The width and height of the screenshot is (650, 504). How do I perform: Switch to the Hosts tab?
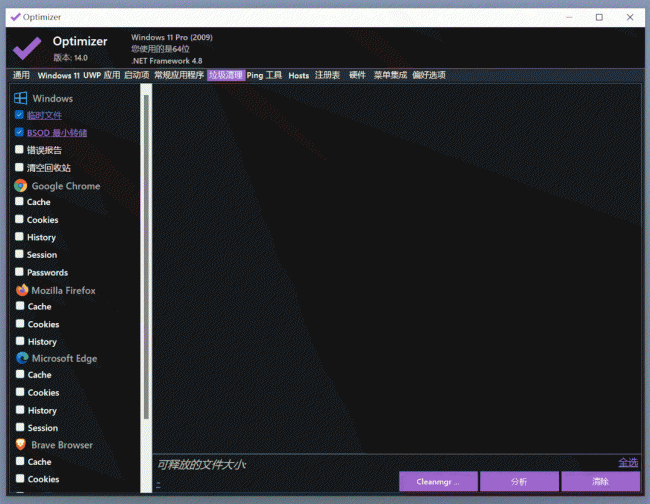[298, 75]
